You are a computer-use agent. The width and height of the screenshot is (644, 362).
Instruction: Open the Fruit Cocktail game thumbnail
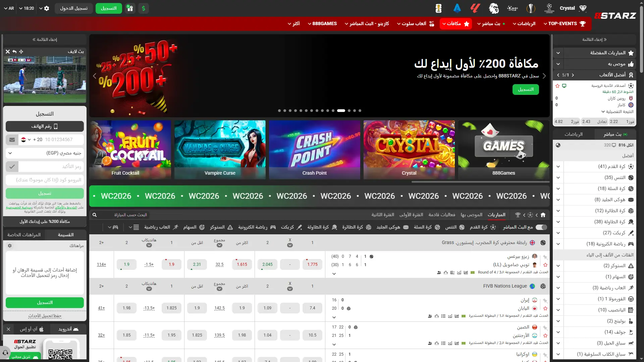130,150
